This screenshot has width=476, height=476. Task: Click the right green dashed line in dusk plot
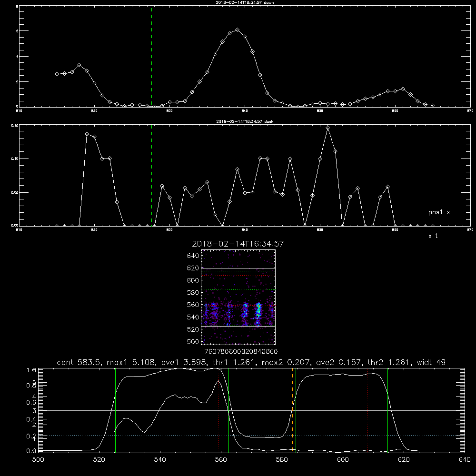(x=263, y=175)
